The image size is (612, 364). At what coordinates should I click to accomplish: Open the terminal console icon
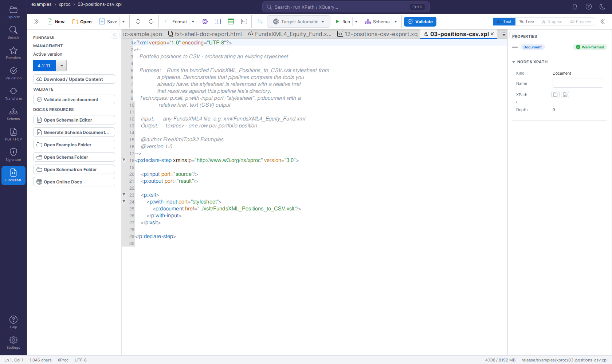tap(244, 21)
